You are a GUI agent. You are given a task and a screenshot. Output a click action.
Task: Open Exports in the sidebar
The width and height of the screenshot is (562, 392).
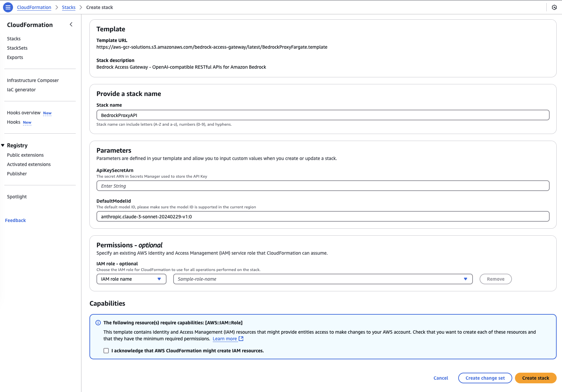coord(15,57)
